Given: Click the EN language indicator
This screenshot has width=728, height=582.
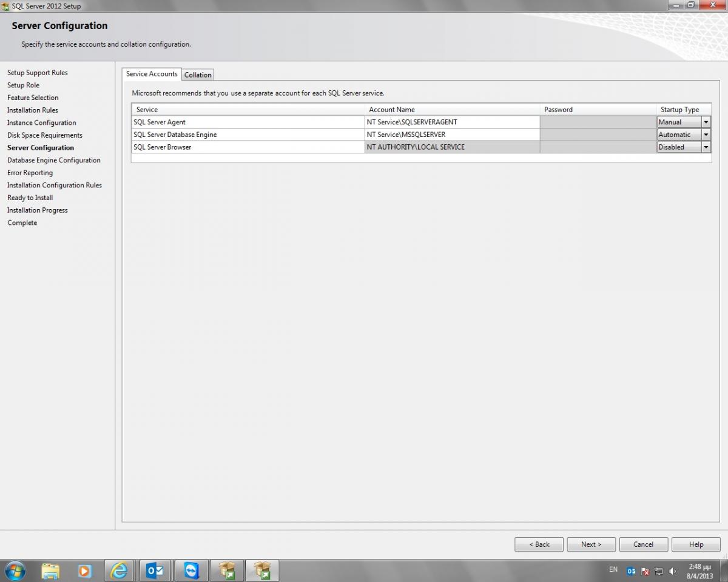Looking at the screenshot, I should 613,570.
